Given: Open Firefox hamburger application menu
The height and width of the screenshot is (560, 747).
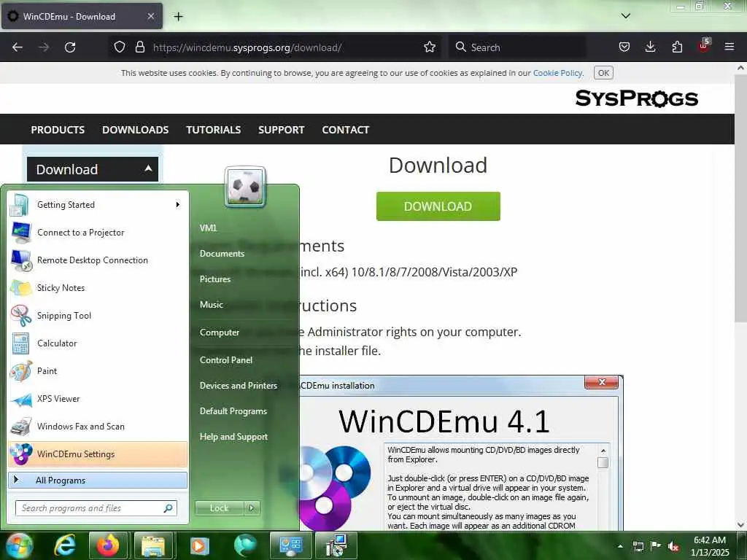Looking at the screenshot, I should (729, 47).
